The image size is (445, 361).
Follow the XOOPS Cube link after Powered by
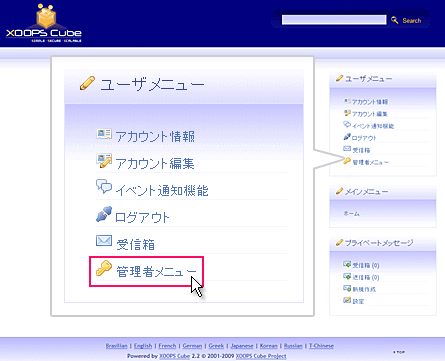[174, 356]
